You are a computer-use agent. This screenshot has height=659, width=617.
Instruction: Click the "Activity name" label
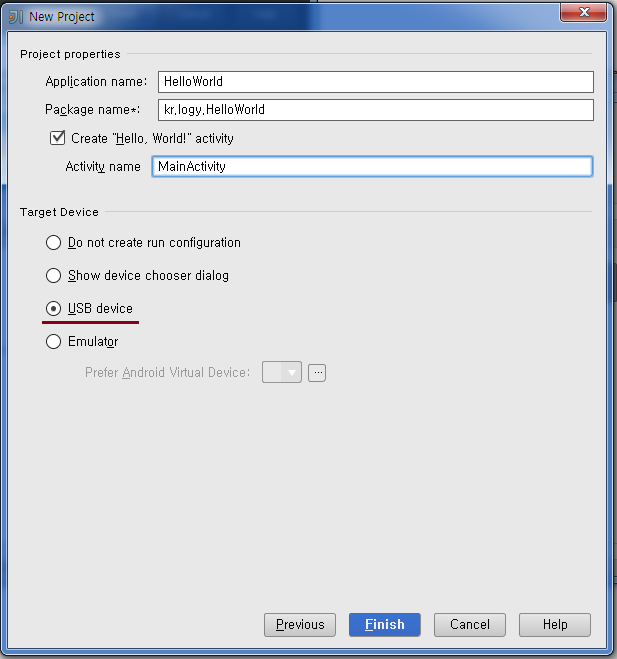(x=103, y=167)
